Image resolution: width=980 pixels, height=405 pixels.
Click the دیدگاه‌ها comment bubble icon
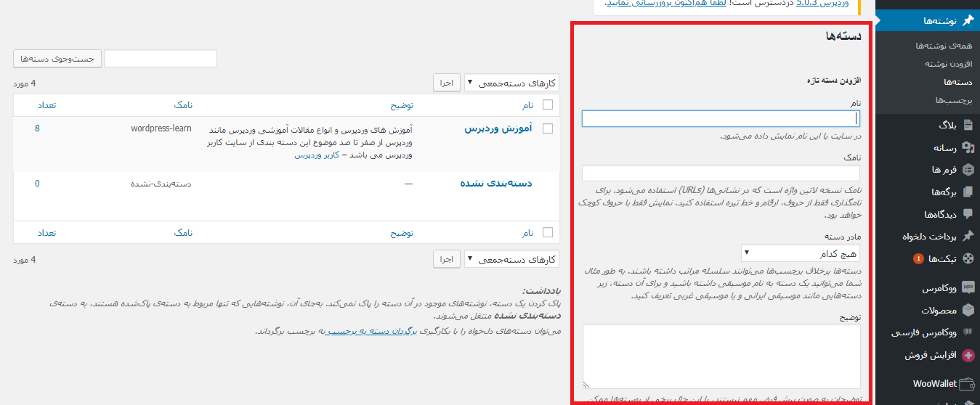pos(968,214)
